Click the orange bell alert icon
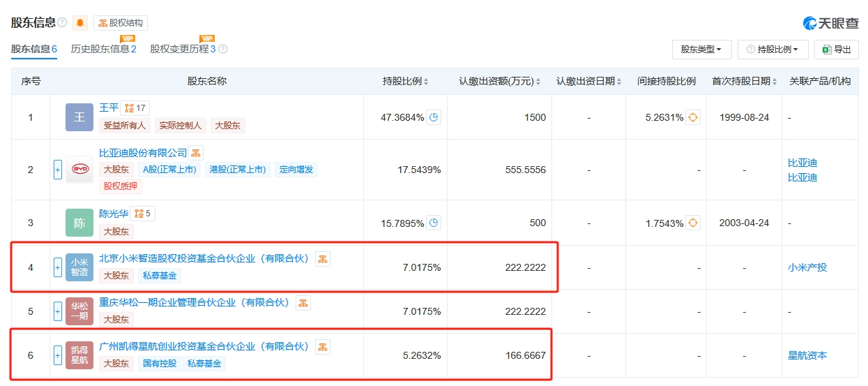This screenshot has height=386, width=868. click(x=80, y=23)
